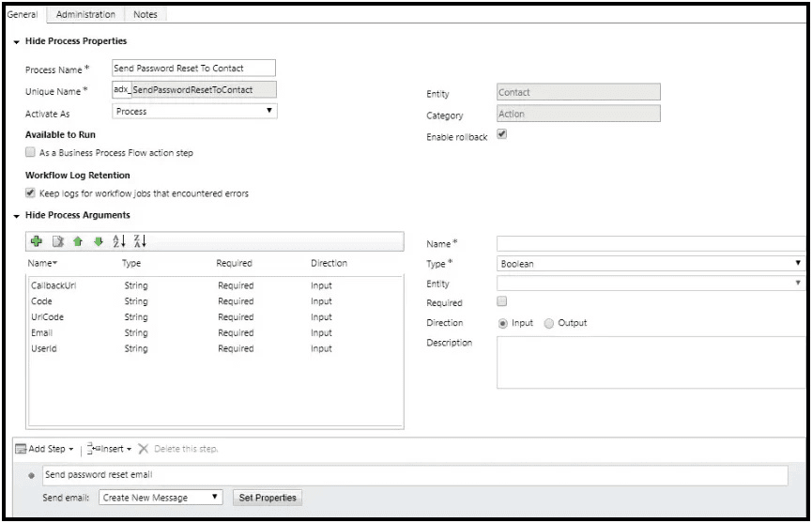Open the Add Step dropdown menu
This screenshot has height=523, width=812.
71,449
